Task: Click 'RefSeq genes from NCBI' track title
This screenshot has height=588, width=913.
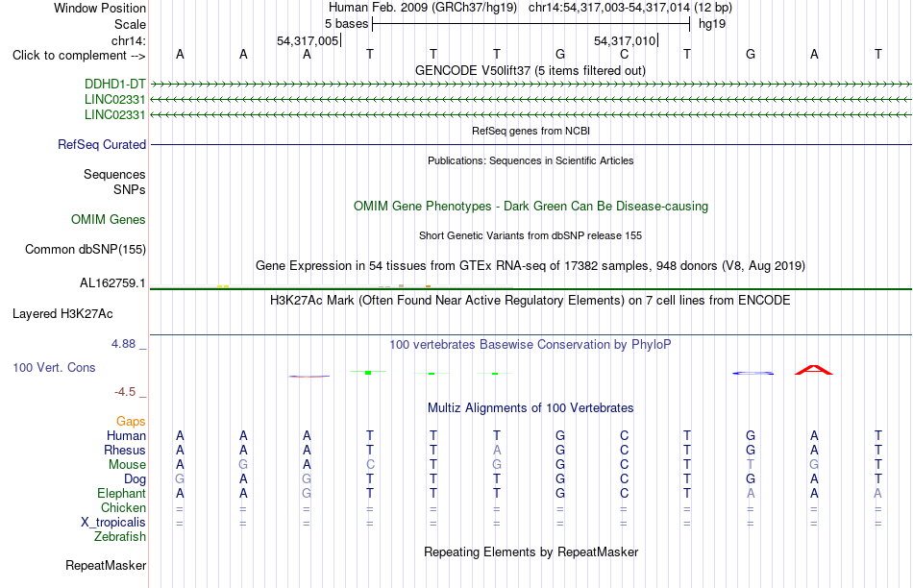Action: (x=531, y=131)
